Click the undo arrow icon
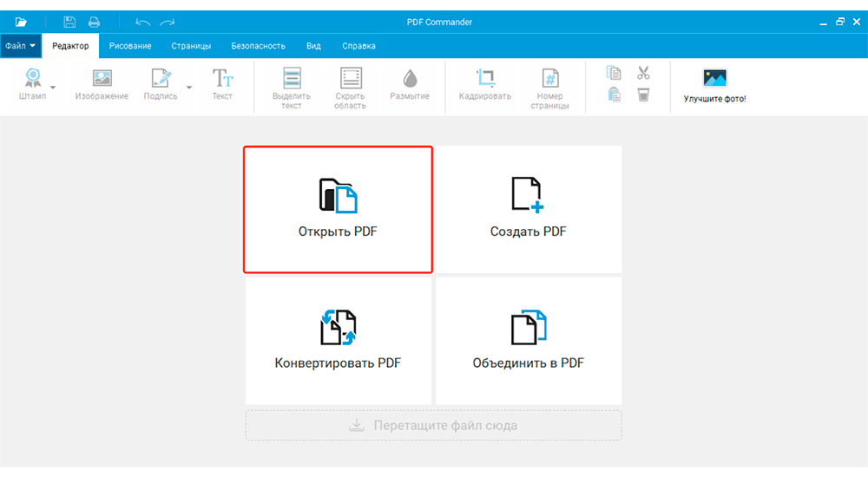This screenshot has width=868, height=477. [x=143, y=23]
